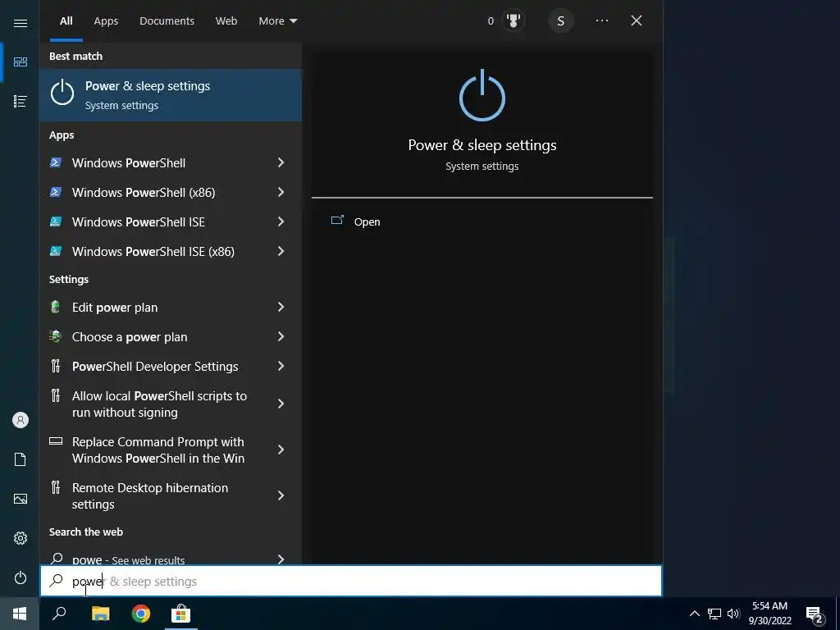Expand Windows PowerShell (x86) chevron
840x630 pixels.
pyautogui.click(x=281, y=192)
